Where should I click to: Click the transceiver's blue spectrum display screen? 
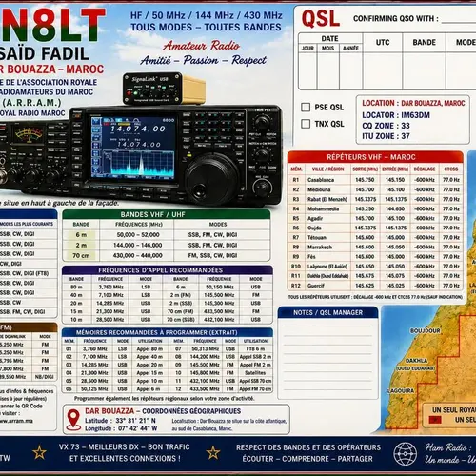(x=133, y=148)
